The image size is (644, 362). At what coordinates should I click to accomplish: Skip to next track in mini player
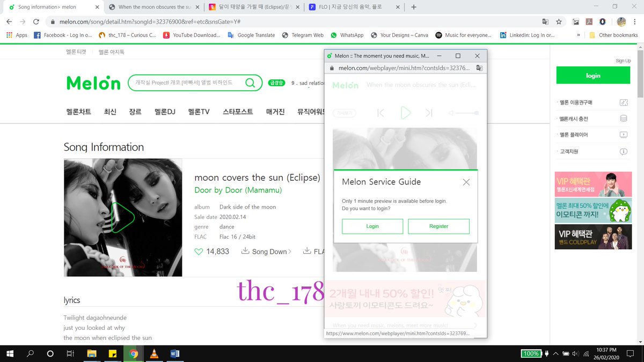click(x=429, y=113)
